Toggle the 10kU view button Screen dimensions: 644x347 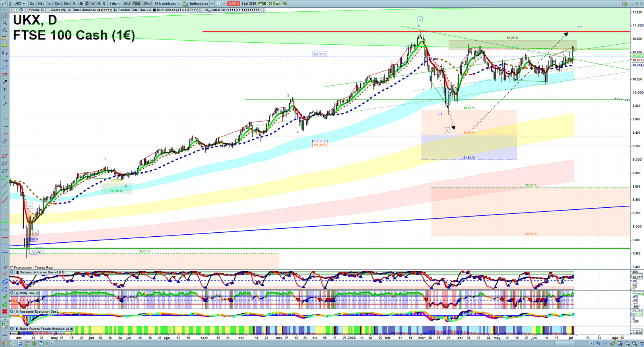click(136, 4)
